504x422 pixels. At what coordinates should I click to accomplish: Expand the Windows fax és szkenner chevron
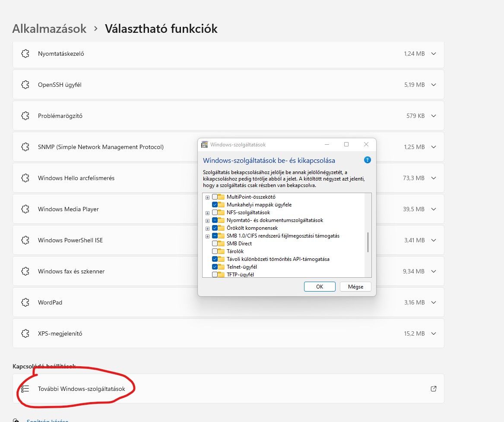[x=433, y=271]
